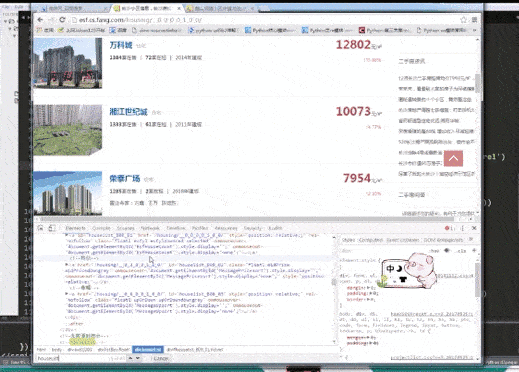This screenshot has height=372, width=519.
Task: Toggle the DevTools device mode icon
Action: [x=52, y=228]
